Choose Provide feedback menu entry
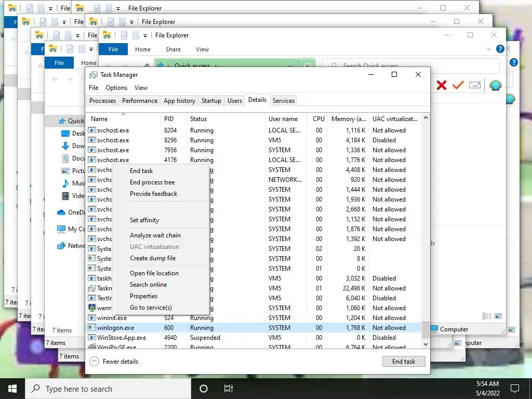 point(153,194)
